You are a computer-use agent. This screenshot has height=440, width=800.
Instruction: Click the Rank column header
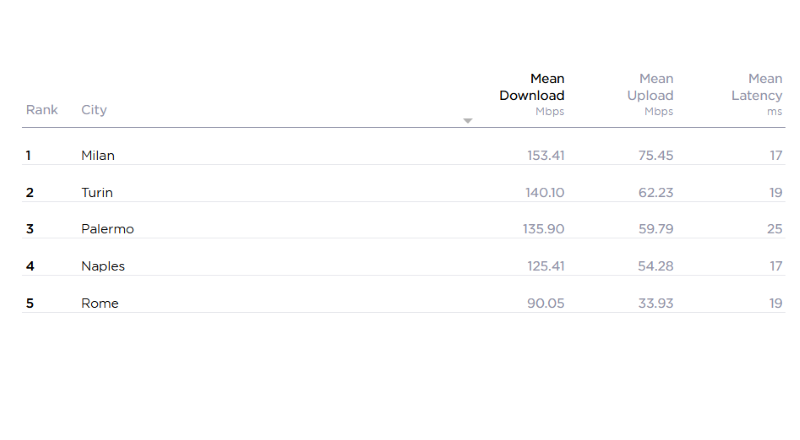[42, 110]
